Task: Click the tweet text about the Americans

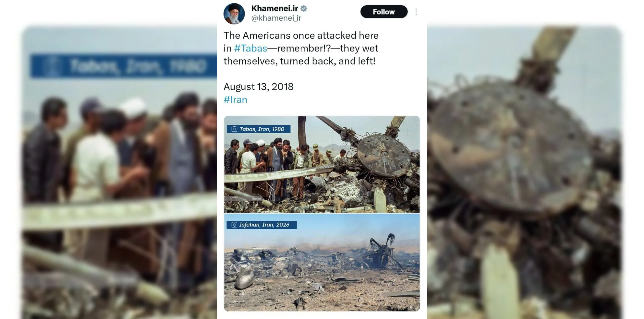Action: 301,48
